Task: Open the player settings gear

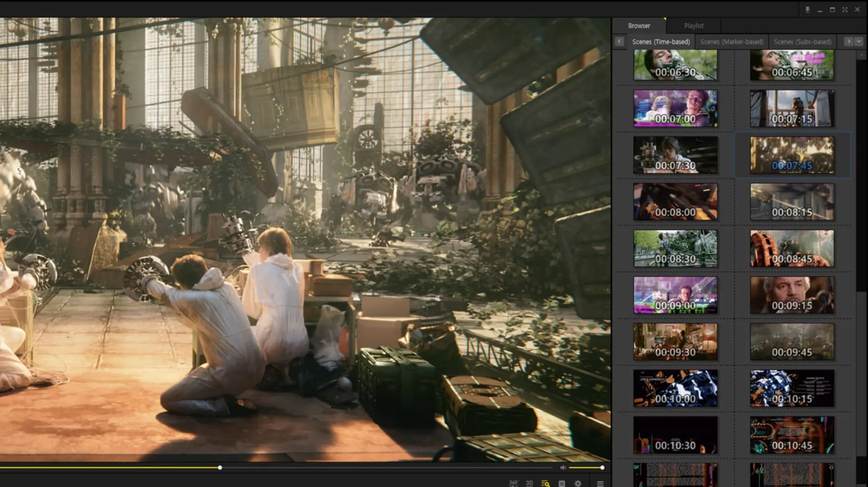Action: pos(578,483)
